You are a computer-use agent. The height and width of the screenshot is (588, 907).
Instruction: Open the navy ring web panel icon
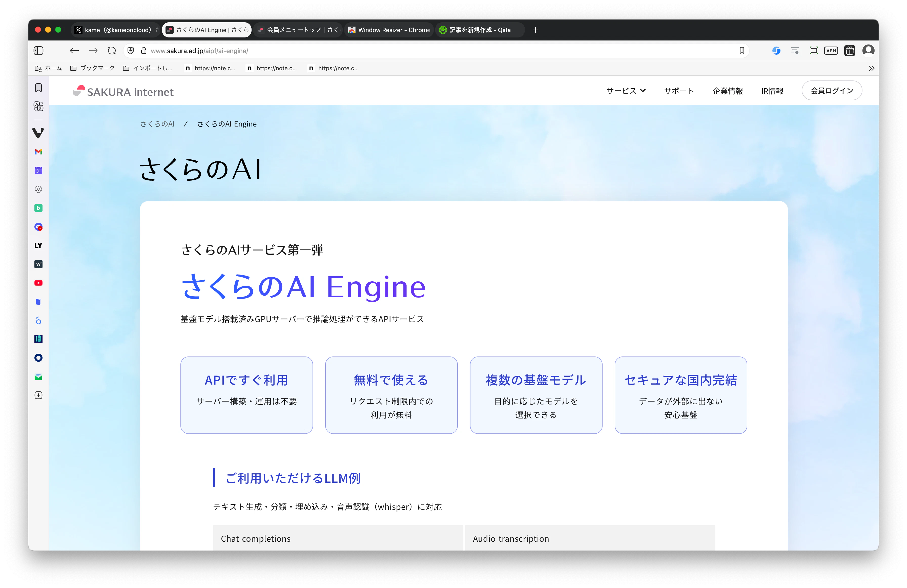(38, 358)
